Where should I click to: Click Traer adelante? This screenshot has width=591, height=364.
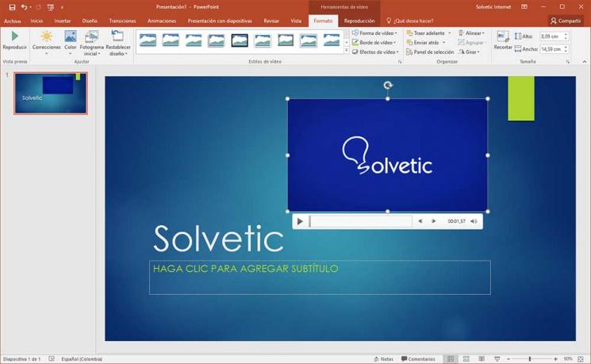point(425,33)
